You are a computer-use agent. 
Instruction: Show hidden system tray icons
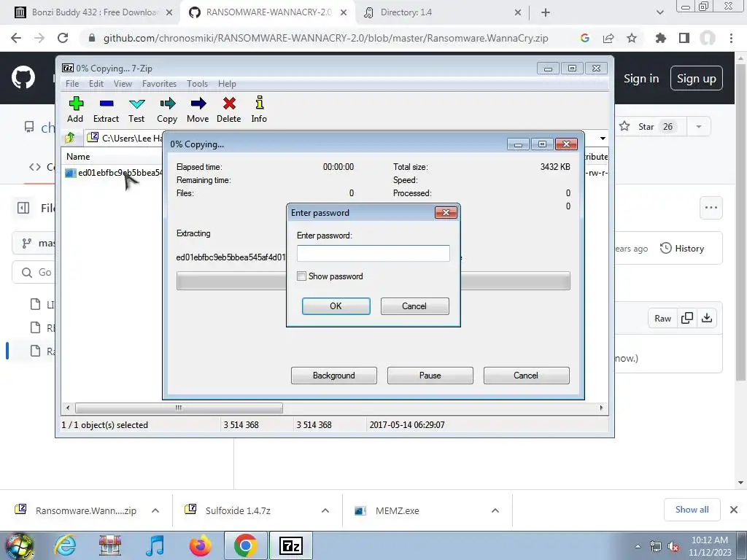[x=638, y=546]
